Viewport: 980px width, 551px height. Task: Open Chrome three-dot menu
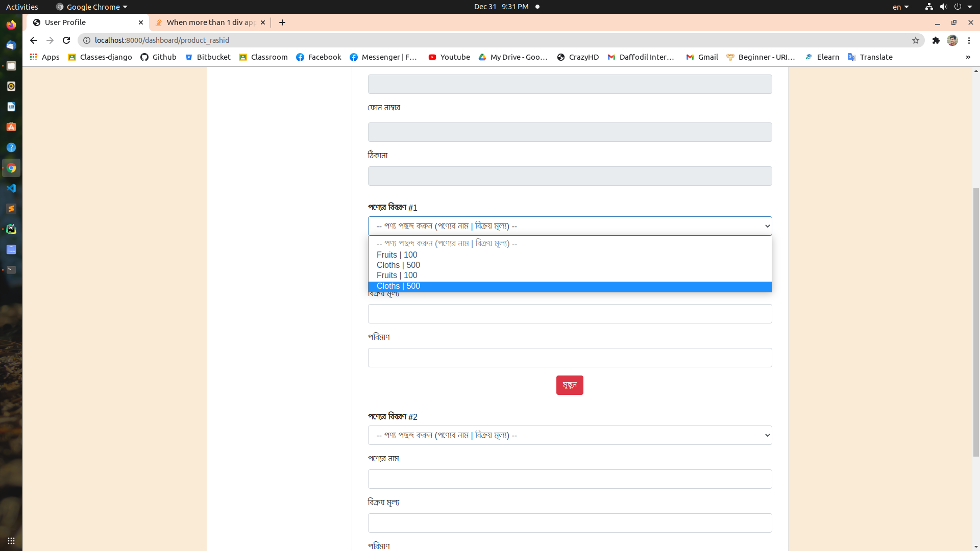pyautogui.click(x=969, y=40)
